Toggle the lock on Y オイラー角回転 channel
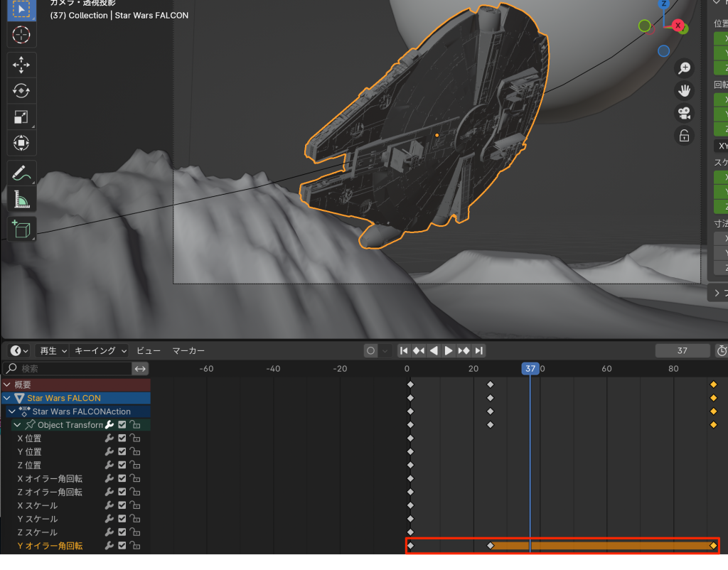Viewport: 728px width, 570px height. 134,547
